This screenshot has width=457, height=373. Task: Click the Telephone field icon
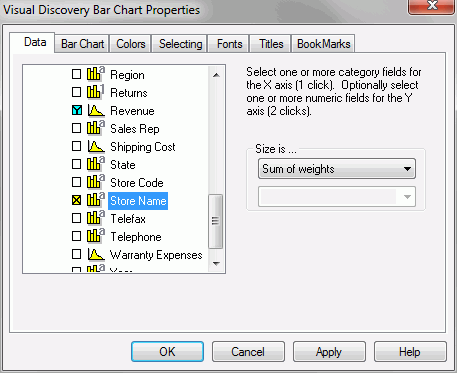(96, 236)
